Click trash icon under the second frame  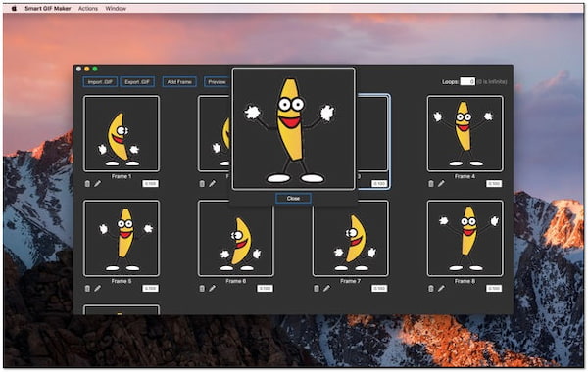[x=202, y=184]
